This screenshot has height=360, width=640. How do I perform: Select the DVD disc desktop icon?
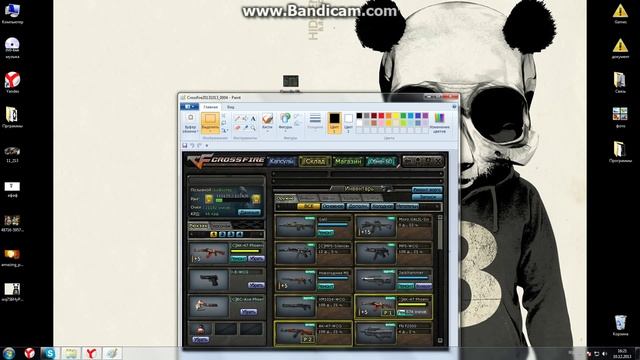point(12,48)
